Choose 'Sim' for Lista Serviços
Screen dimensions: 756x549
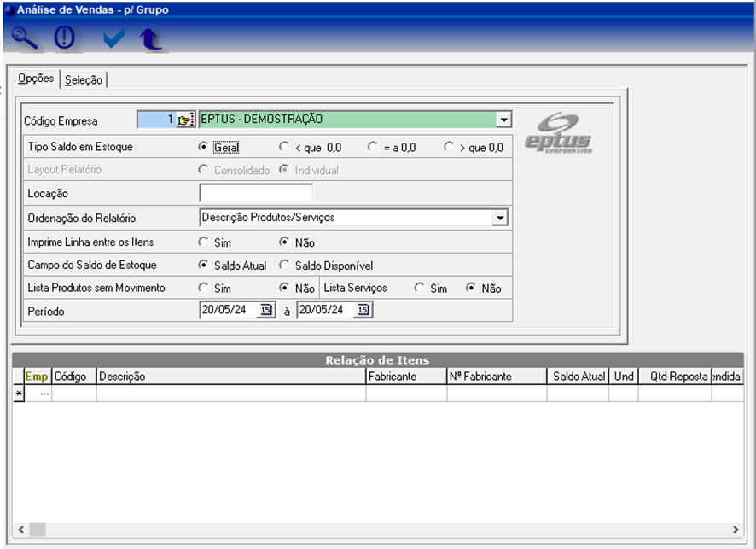419,289
